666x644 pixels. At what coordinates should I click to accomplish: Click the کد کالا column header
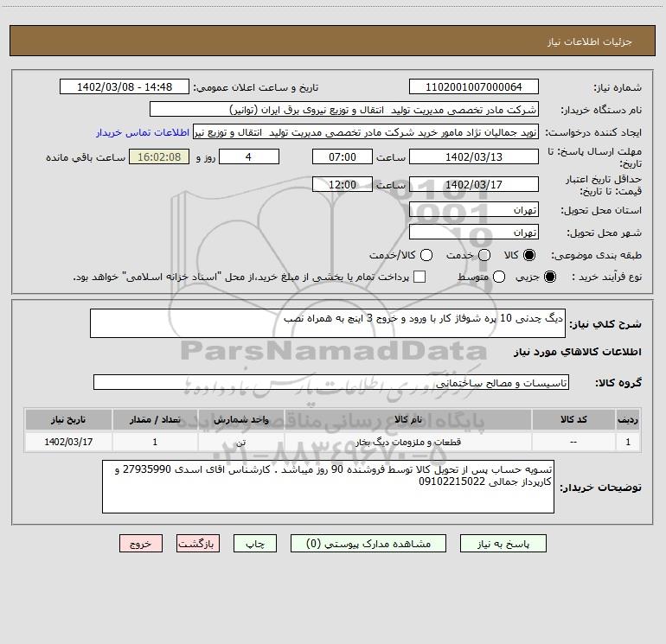pyautogui.click(x=573, y=419)
